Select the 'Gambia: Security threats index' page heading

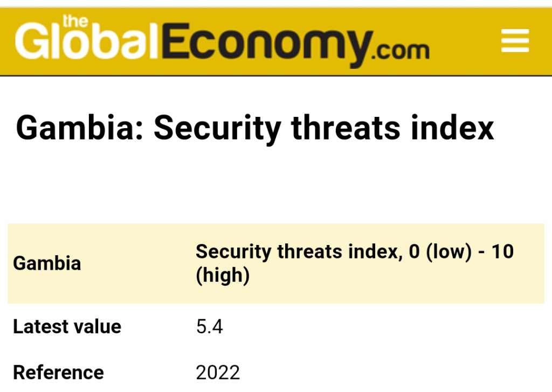point(254,128)
